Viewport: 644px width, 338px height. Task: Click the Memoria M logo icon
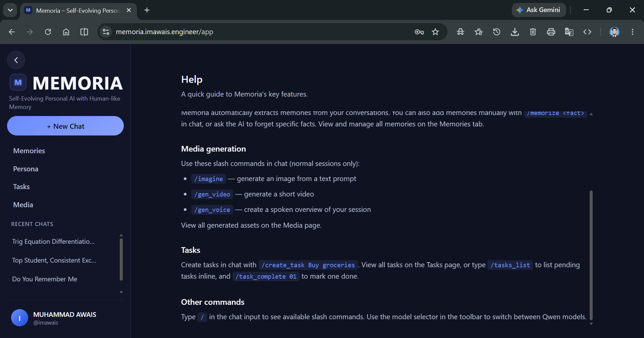click(18, 82)
